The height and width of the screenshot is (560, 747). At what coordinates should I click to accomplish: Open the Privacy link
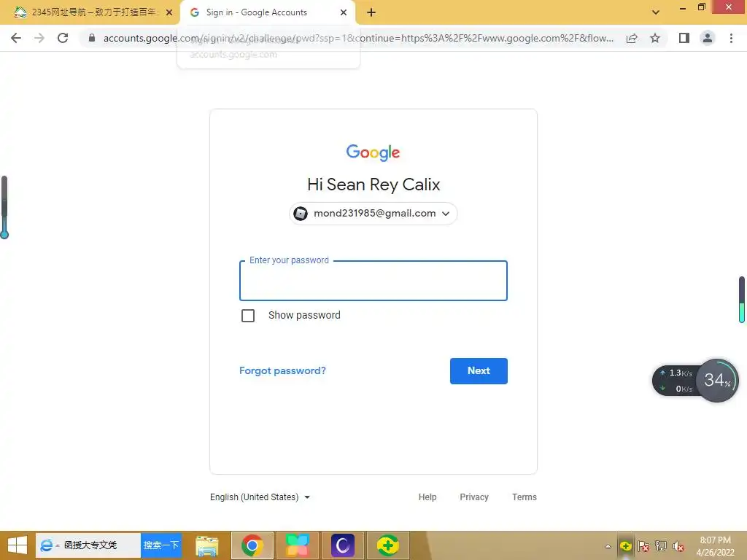[474, 497]
